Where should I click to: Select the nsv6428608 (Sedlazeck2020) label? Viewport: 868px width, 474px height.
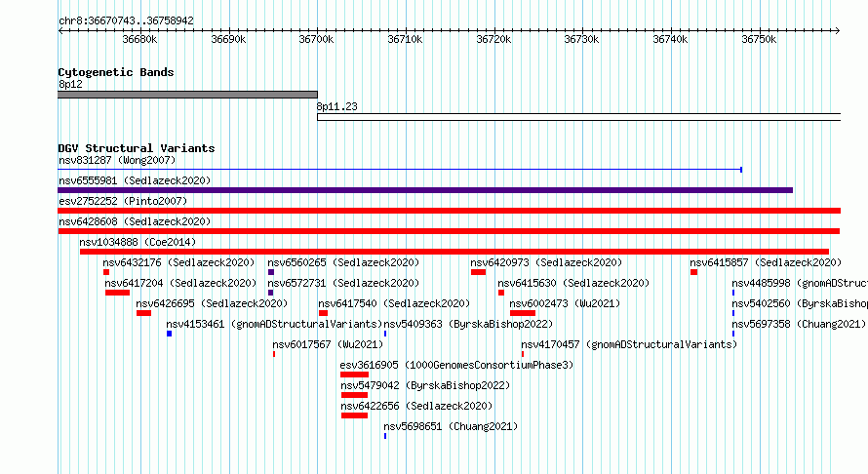[x=135, y=221]
